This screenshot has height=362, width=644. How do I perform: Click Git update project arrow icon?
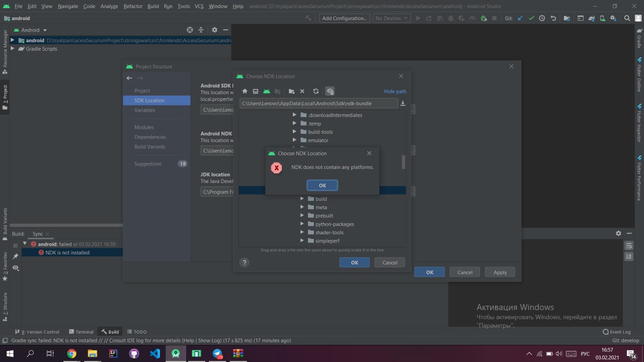coord(520,18)
